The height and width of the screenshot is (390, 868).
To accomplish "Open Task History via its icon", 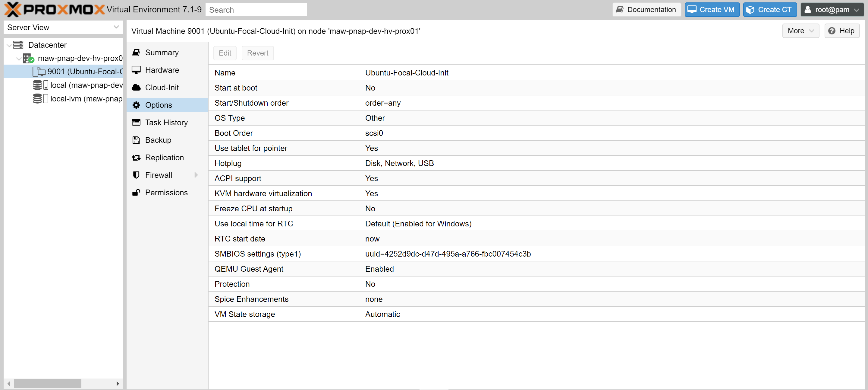I will 136,122.
